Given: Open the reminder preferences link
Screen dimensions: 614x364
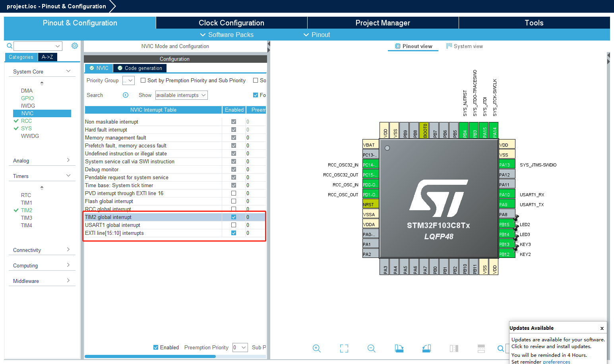Looking at the screenshot, I should [556, 362].
